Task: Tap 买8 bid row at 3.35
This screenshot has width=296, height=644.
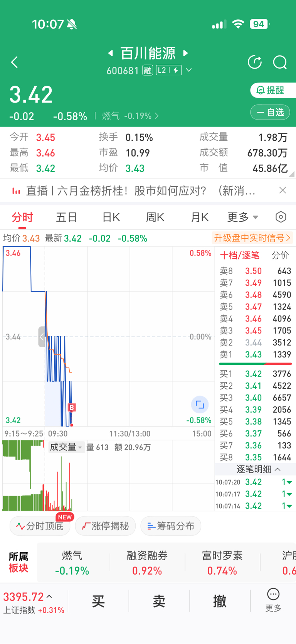Action: 255,457
